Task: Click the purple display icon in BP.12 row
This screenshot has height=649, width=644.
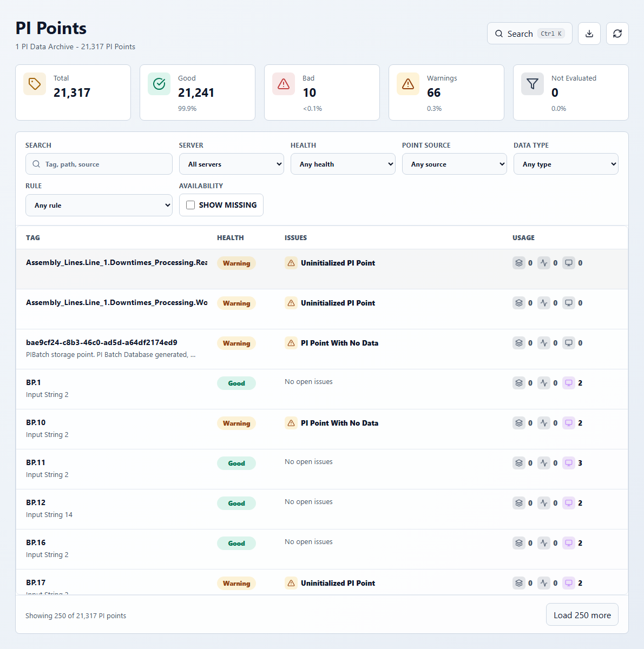Action: coord(569,503)
